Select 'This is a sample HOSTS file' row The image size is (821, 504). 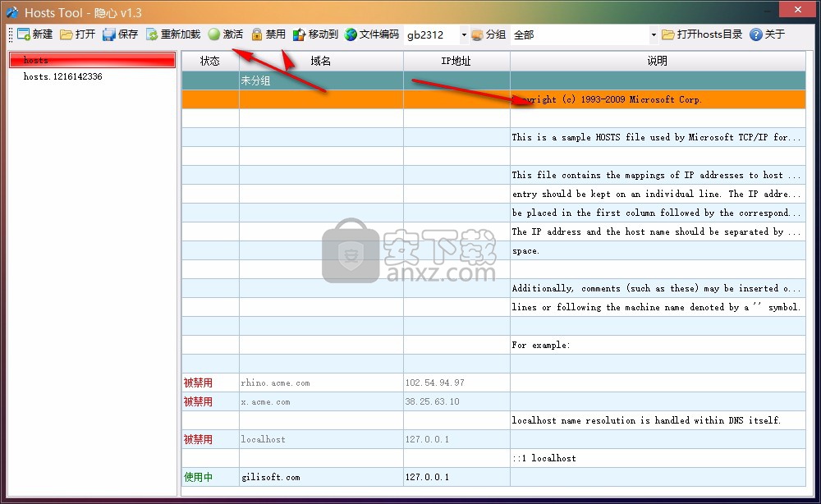coord(493,137)
